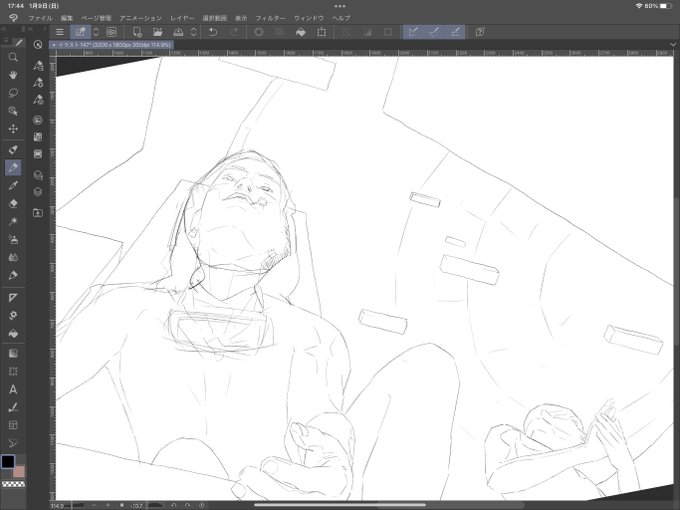Expand the up-down arrows beside canvas edit button
Screen dimensions: 680x510
(96, 32)
